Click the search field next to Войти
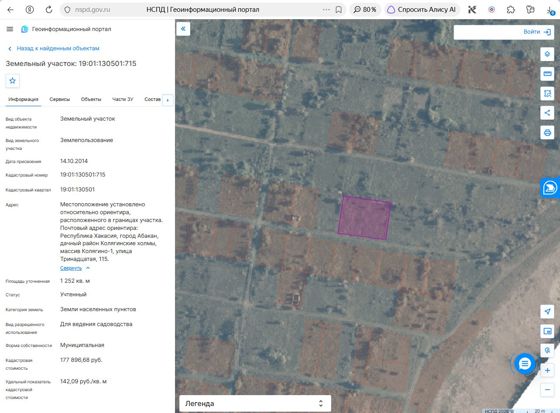560x413 pixels. point(488,32)
